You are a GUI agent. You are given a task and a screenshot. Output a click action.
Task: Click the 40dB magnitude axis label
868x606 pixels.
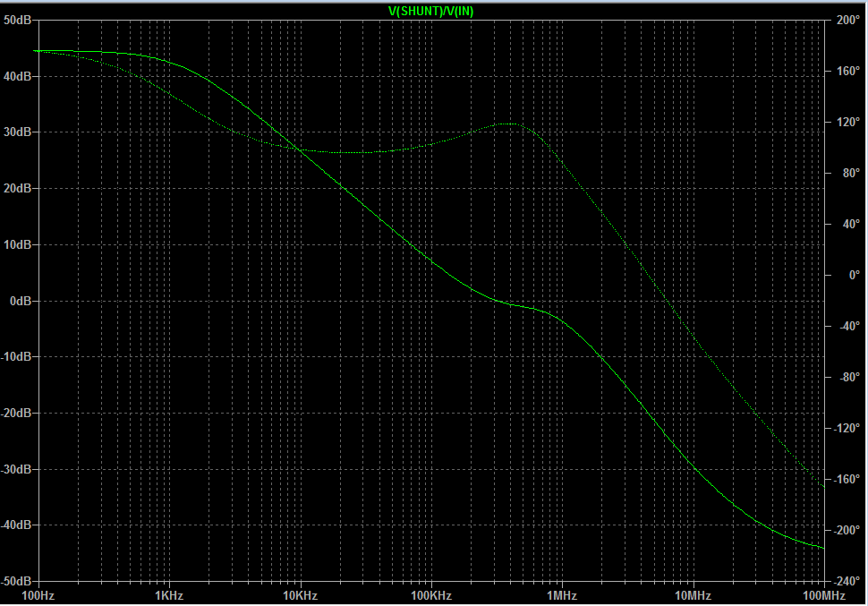click(x=17, y=76)
